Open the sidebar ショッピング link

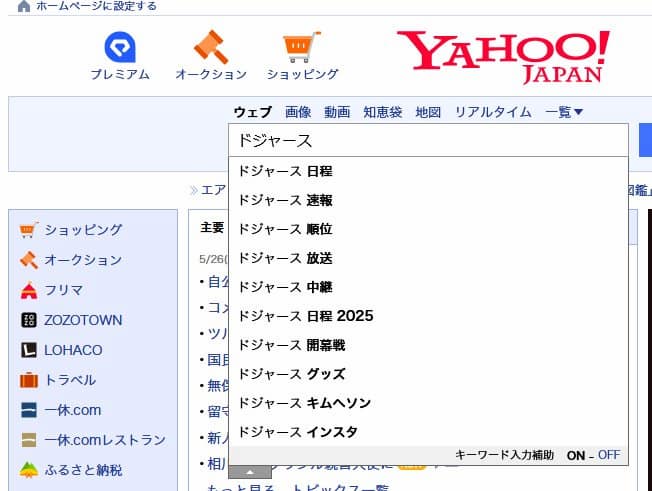pyautogui.click(x=83, y=230)
